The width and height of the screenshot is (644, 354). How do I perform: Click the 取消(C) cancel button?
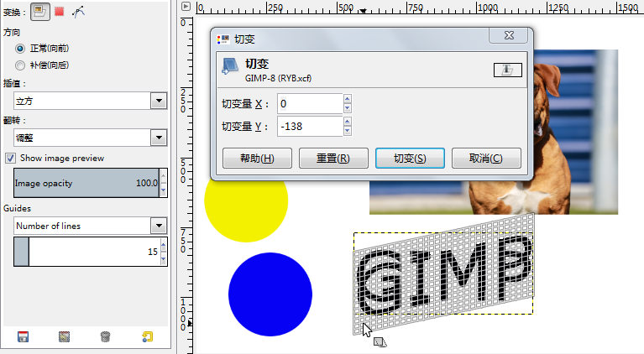(486, 159)
